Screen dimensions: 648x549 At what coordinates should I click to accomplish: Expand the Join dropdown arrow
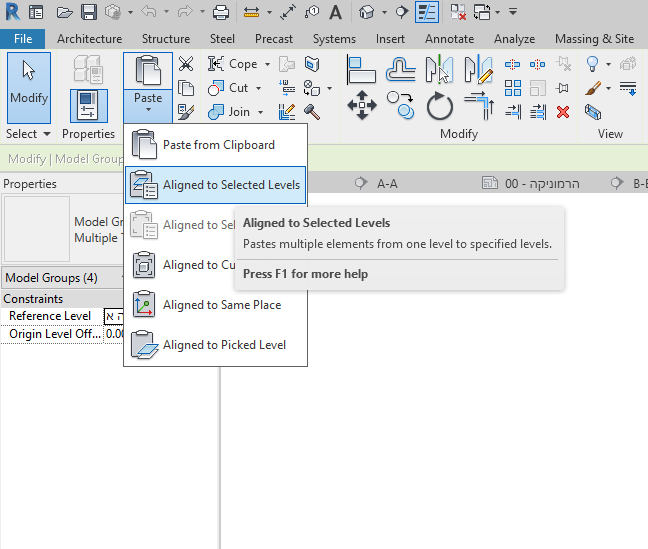point(260,112)
